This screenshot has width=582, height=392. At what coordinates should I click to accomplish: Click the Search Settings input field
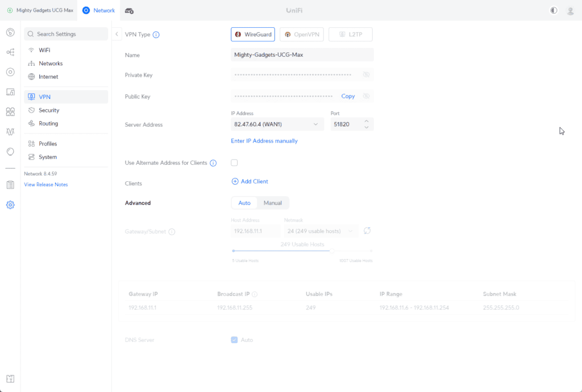pos(66,34)
